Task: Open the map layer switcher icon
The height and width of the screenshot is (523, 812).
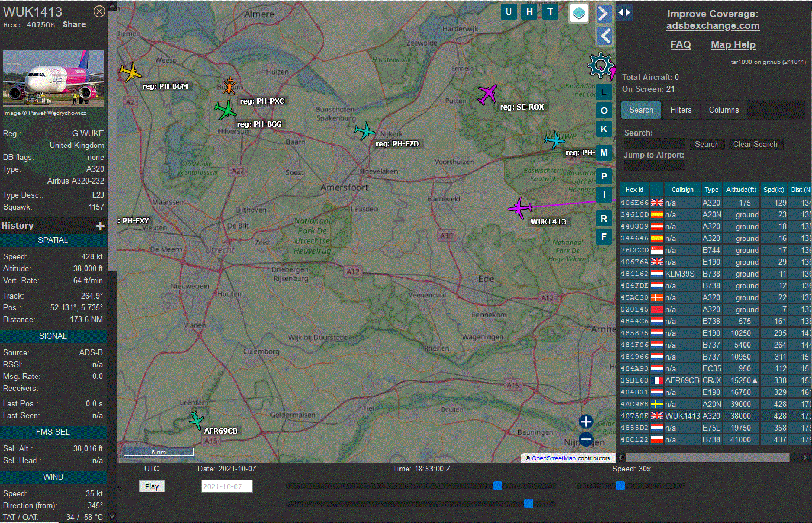Action: pos(579,12)
